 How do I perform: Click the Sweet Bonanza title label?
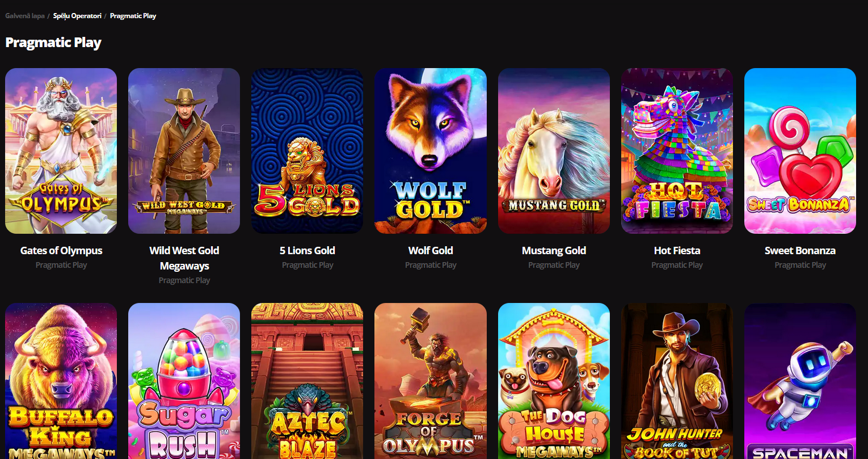(x=800, y=250)
